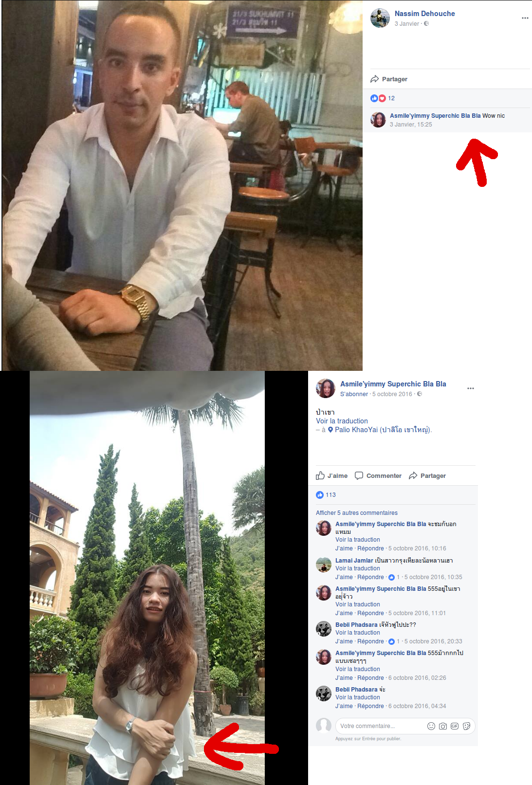Viewport: 532px width, 785px height.
Task: Open options menu on Nassim Dehouche post
Action: (x=525, y=18)
